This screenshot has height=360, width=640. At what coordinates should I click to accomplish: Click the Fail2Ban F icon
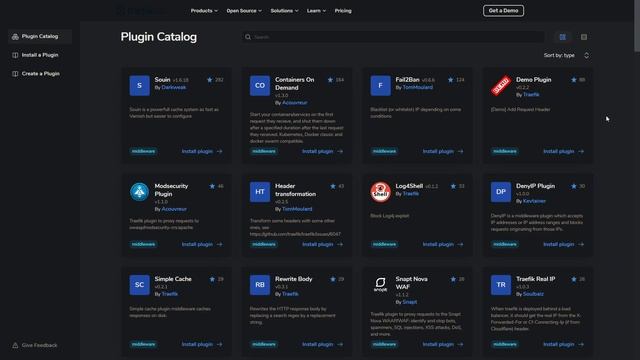point(380,86)
